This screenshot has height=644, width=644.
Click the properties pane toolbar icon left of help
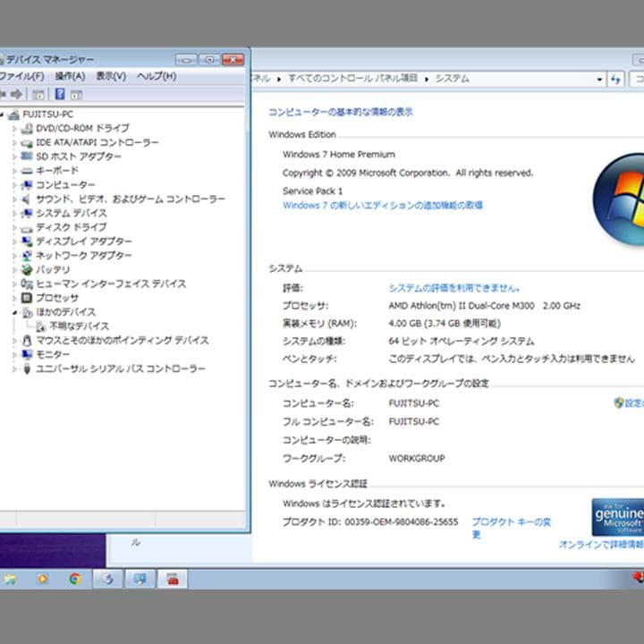38,95
